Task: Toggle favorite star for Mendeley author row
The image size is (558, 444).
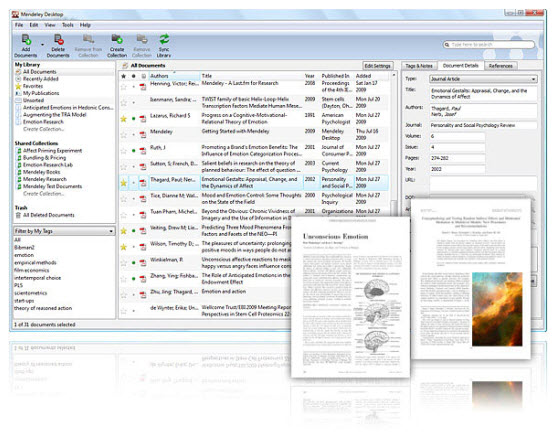Action: click(123, 135)
